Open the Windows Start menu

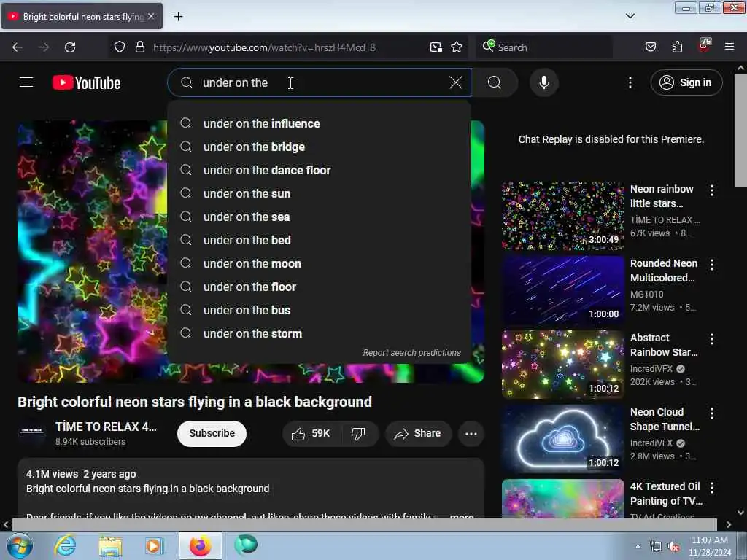click(18, 545)
